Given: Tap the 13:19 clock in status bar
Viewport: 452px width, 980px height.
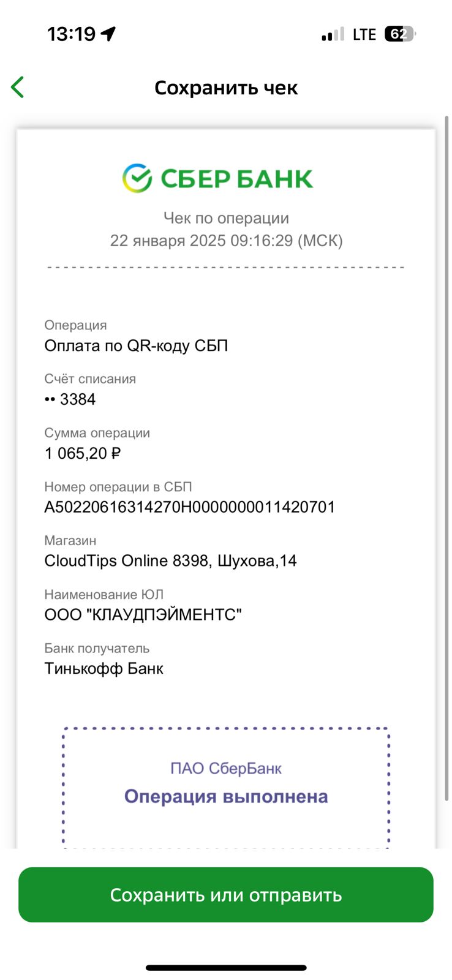Looking at the screenshot, I should [x=72, y=34].
